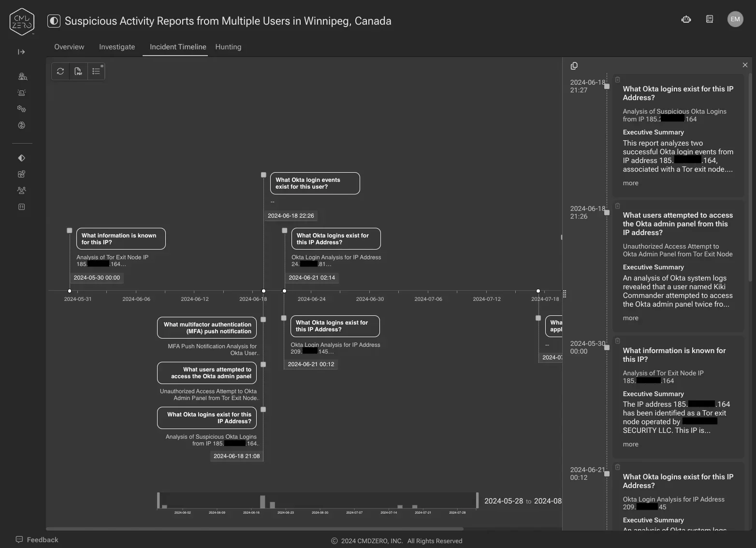Open Okta logins card for IP 209.x.145
The image size is (756, 548).
click(335, 326)
